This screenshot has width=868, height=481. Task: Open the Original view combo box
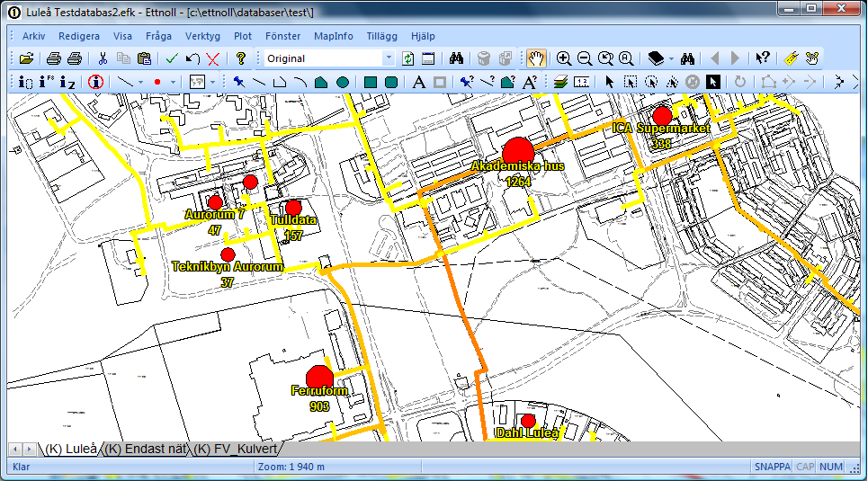click(329, 58)
